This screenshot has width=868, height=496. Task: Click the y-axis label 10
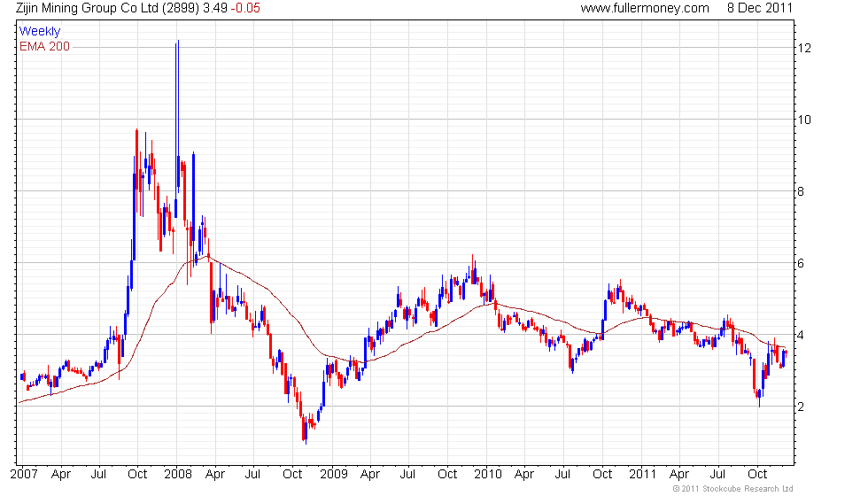804,120
